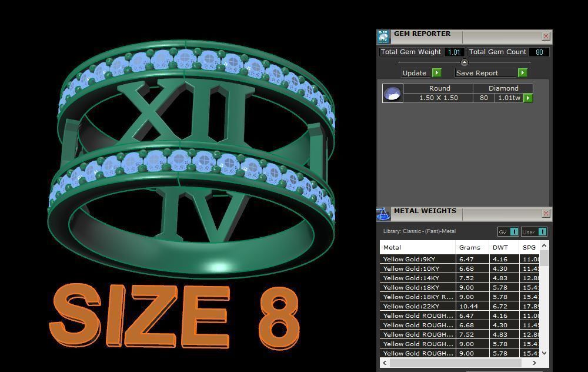Toggle the User switch in Metal Weights
588x372 pixels.
[534, 232]
